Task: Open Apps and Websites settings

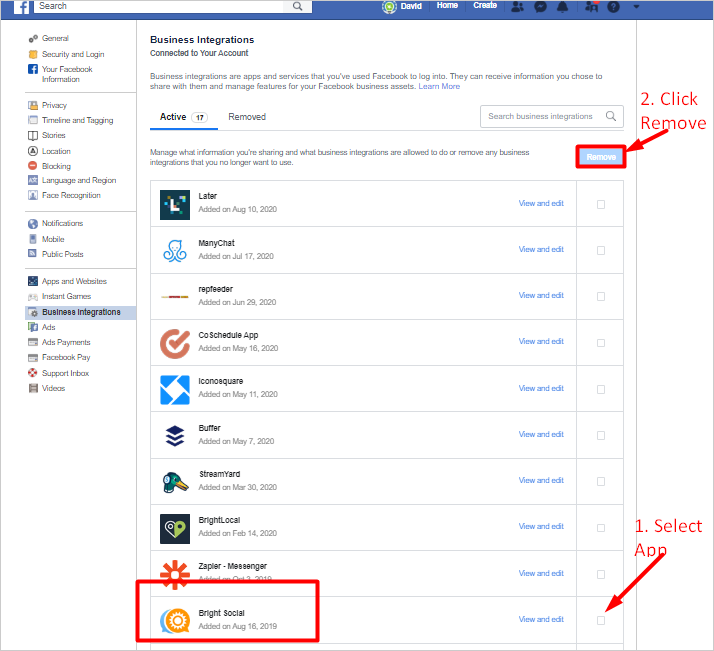Action: 74,281
